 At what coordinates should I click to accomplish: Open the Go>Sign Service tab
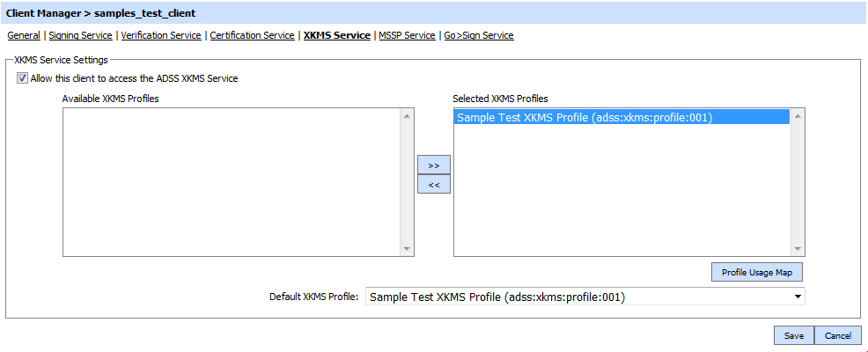(x=479, y=36)
